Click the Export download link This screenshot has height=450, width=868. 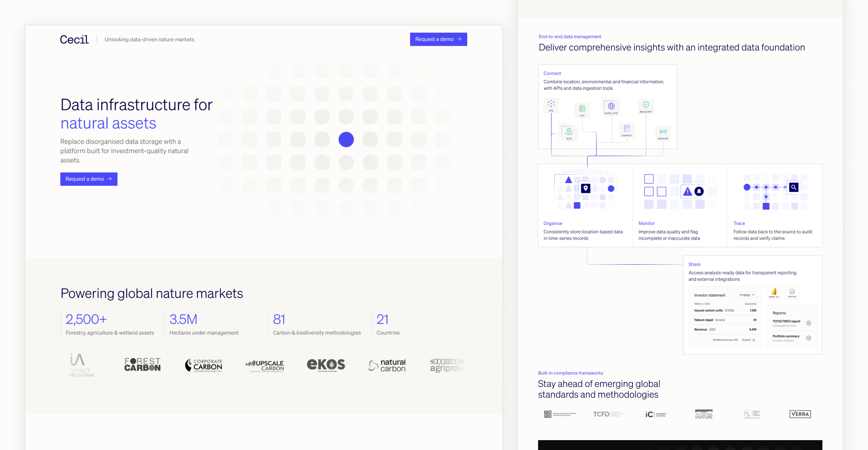(x=748, y=340)
